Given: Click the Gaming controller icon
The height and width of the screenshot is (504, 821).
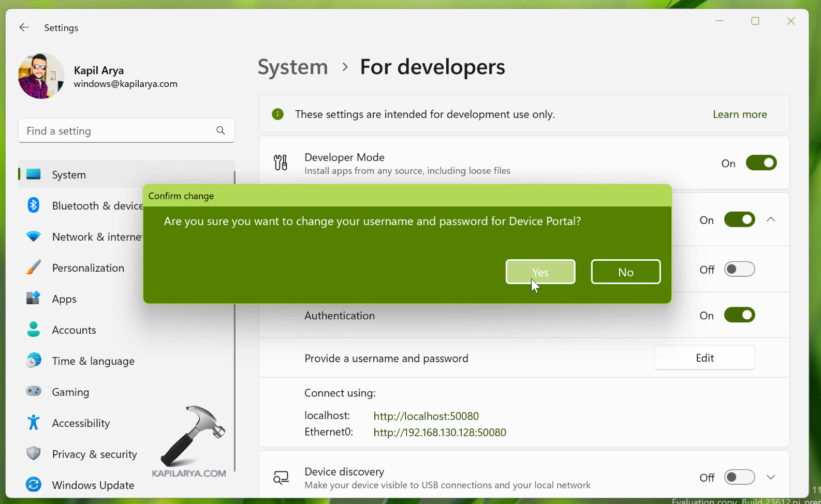Looking at the screenshot, I should (34, 391).
